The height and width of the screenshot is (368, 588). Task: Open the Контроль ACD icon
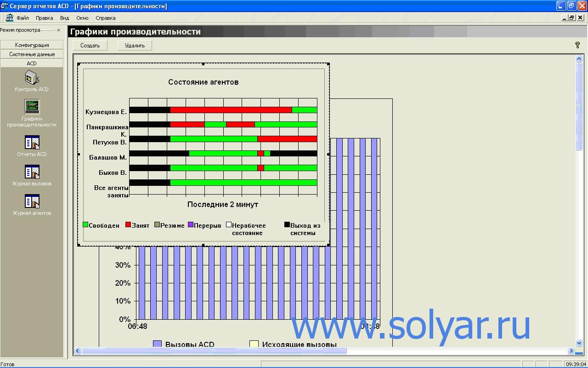[32, 77]
